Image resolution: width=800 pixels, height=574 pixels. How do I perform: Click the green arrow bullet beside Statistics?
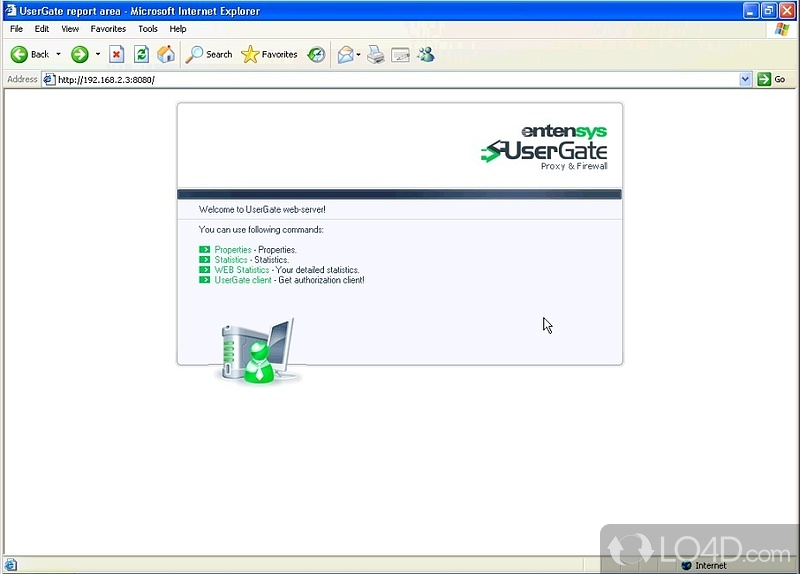point(205,260)
